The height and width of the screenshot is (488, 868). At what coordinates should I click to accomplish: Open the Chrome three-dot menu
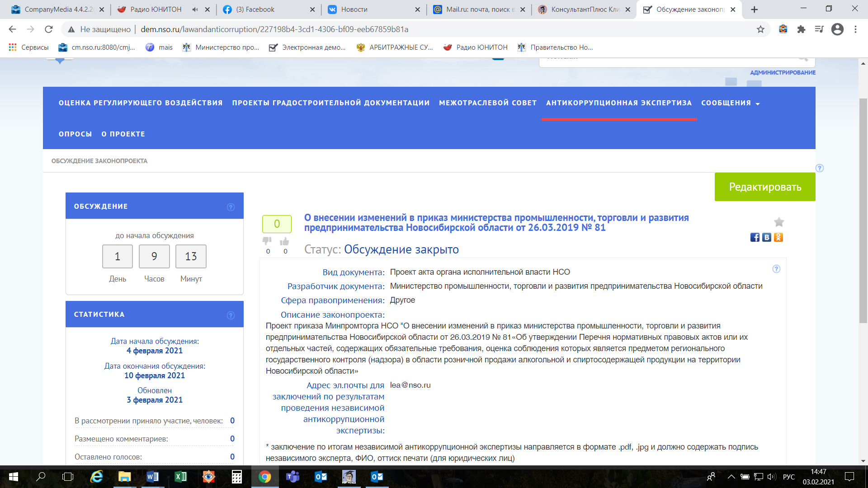[855, 29]
